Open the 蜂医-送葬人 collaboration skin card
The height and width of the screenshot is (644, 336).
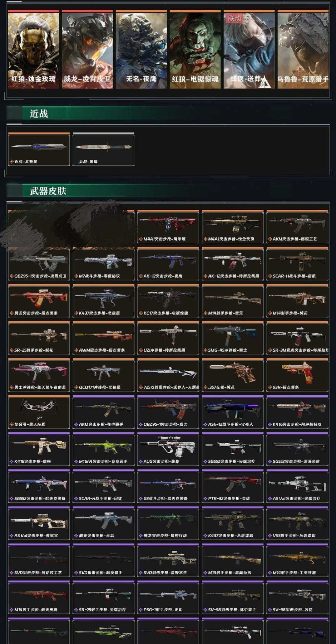(x=249, y=49)
